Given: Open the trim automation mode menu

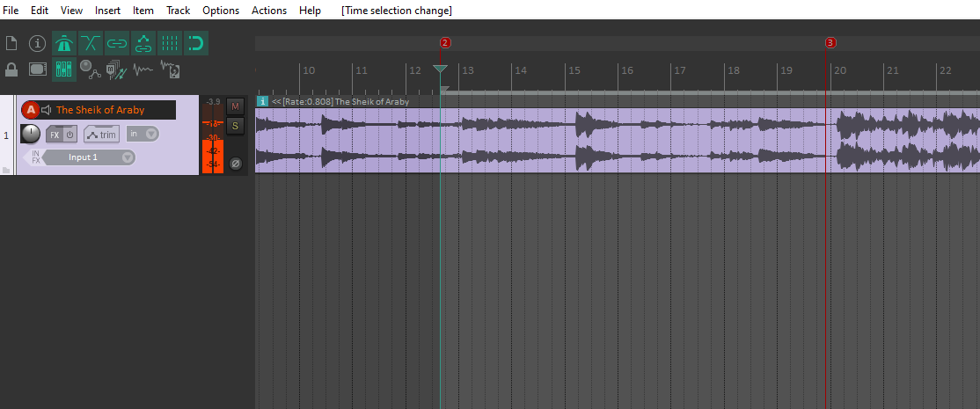Looking at the screenshot, I should (x=102, y=135).
